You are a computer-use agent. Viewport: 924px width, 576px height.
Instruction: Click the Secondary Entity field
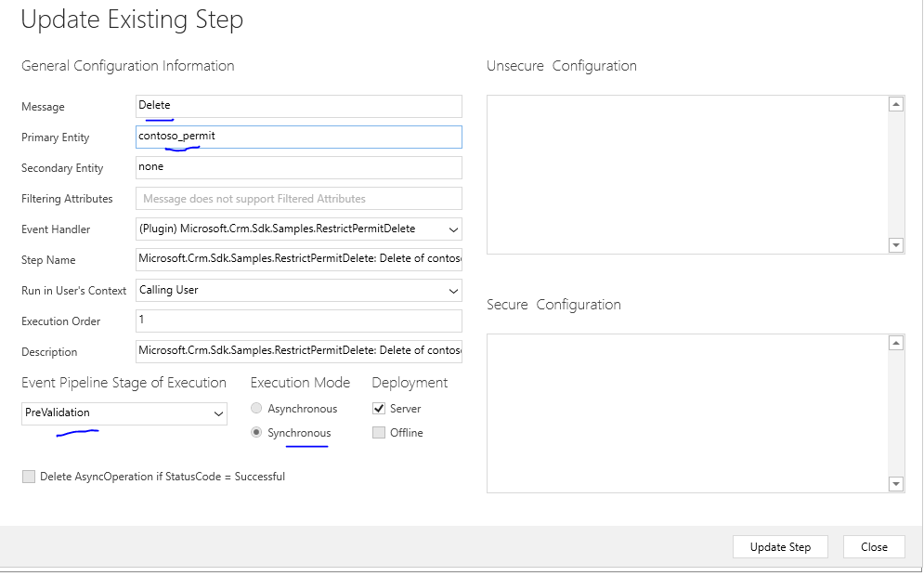coord(299,167)
